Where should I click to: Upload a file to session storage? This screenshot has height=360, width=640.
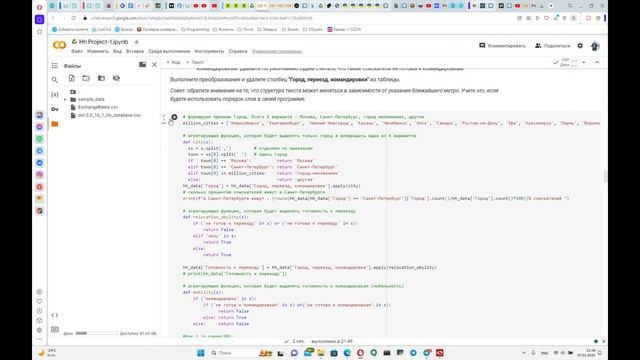pos(71,78)
